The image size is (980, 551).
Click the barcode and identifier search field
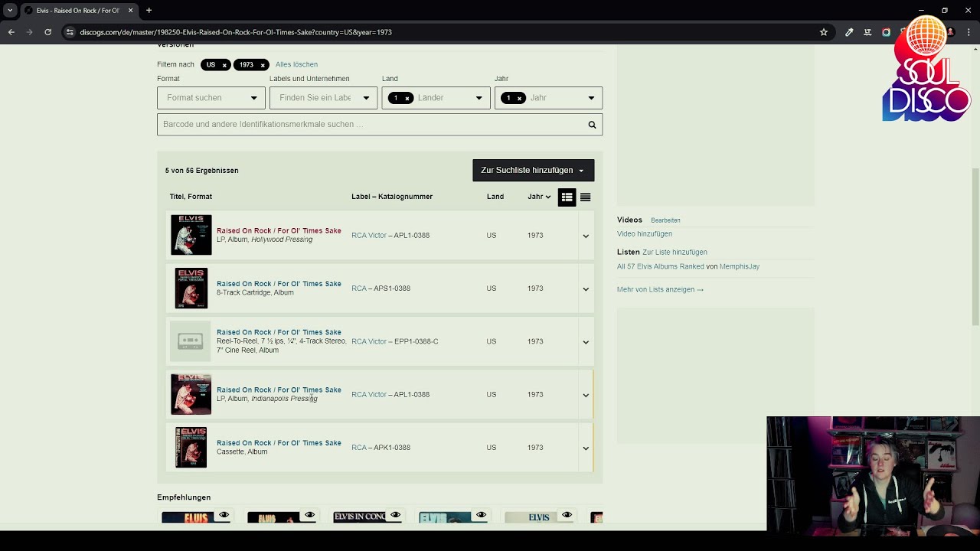(371, 125)
